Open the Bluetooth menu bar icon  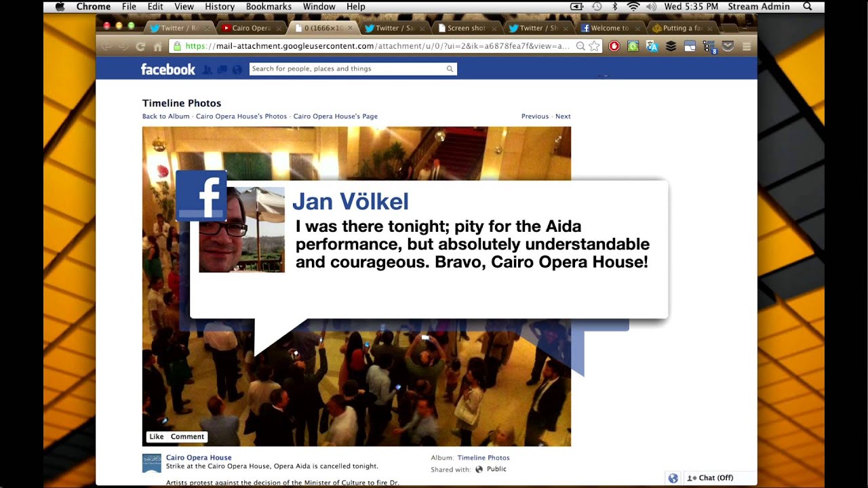615,7
